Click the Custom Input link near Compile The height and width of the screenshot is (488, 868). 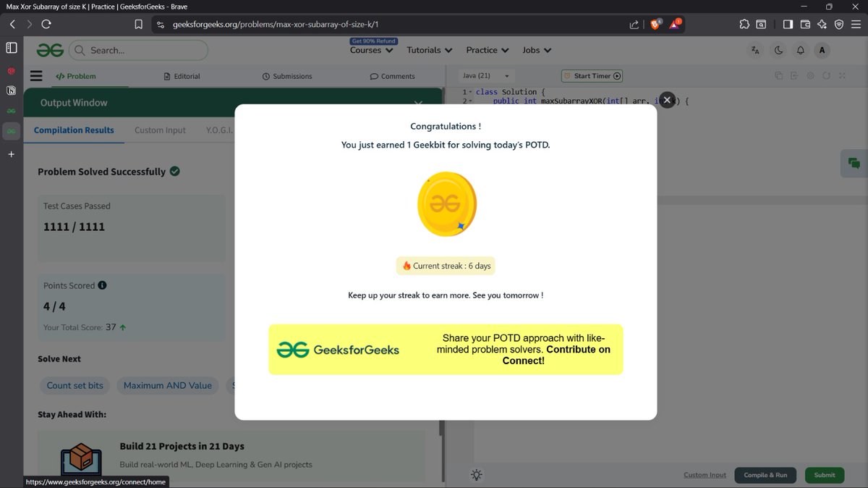(x=705, y=475)
